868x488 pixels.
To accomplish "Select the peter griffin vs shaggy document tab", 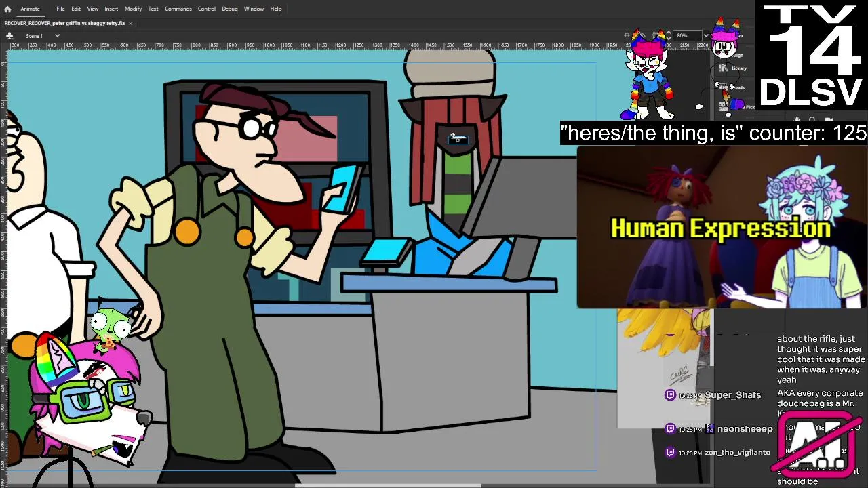I will click(64, 23).
